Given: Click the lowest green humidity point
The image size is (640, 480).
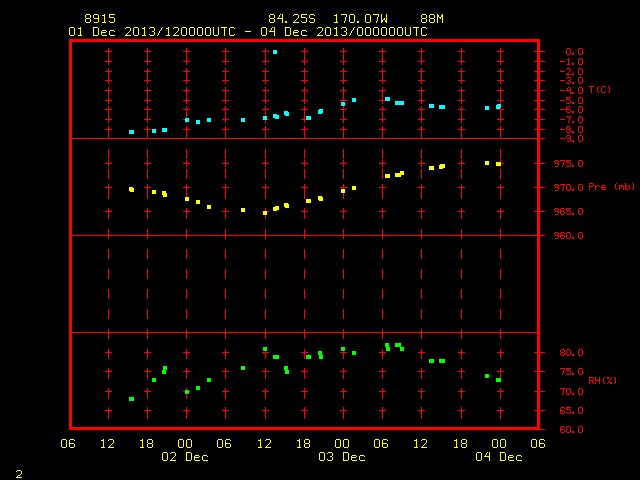Looking at the screenshot, I should tap(131, 399).
